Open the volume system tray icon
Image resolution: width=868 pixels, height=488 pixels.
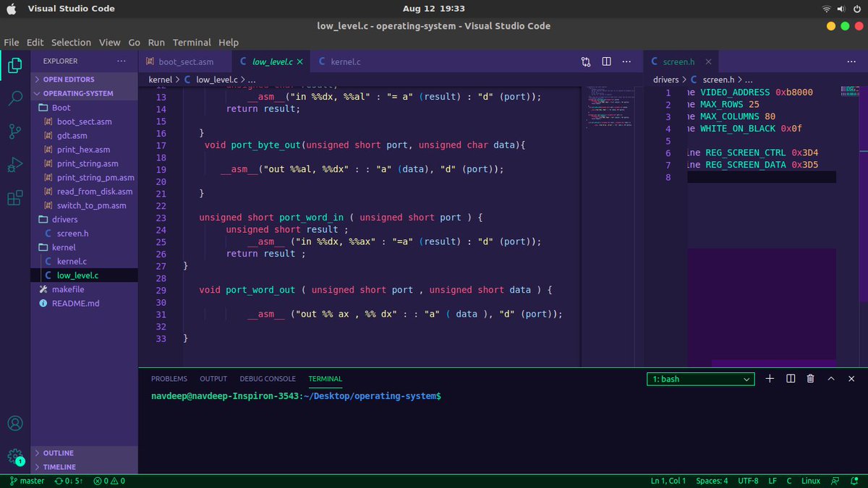pyautogui.click(x=841, y=9)
